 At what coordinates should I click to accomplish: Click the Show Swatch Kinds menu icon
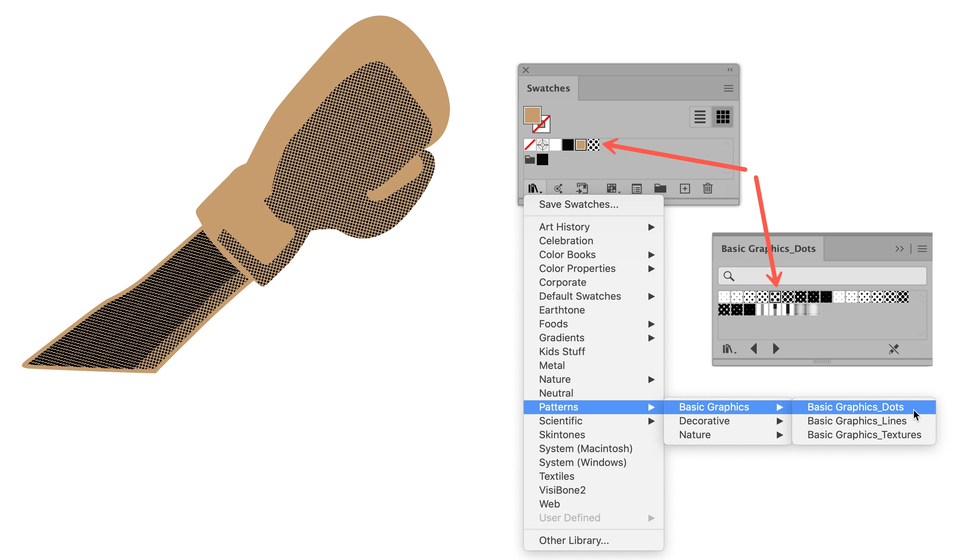pos(613,188)
